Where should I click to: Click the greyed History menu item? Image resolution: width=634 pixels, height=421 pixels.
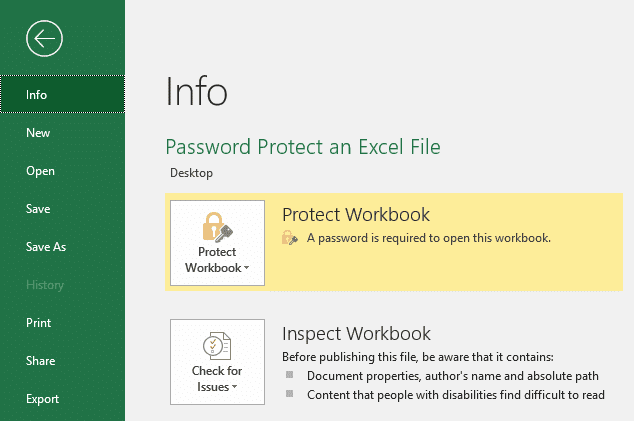[x=44, y=285]
